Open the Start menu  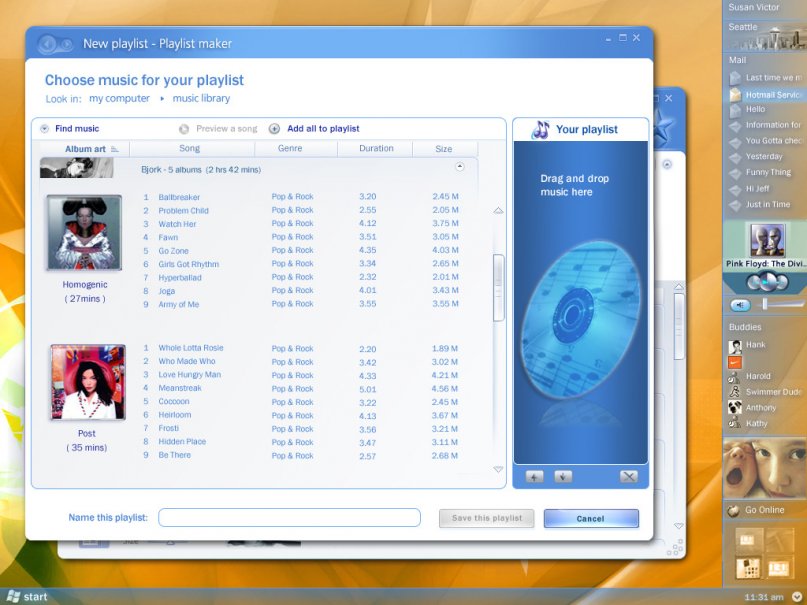[x=27, y=597]
